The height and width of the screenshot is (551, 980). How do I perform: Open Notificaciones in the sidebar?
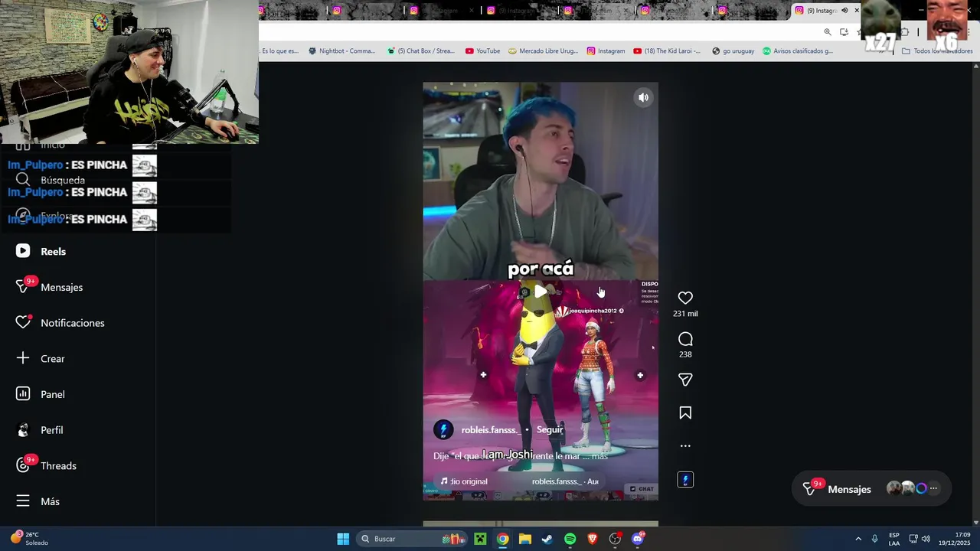pyautogui.click(x=60, y=323)
